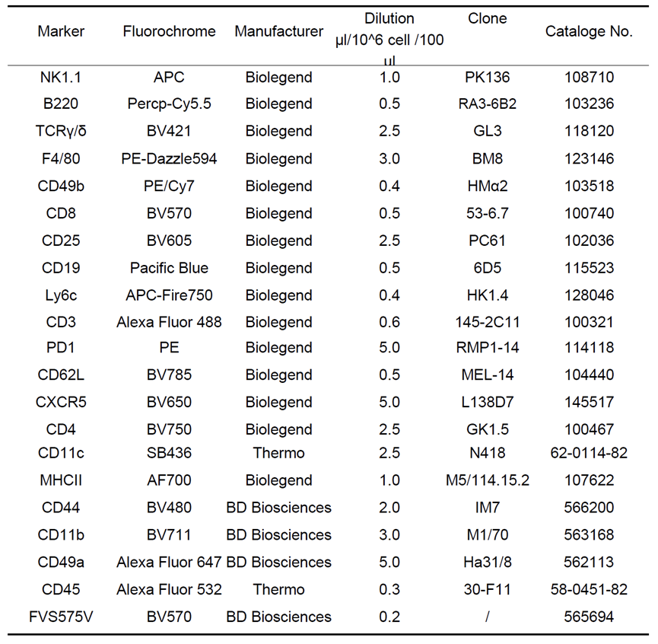Select clone M5/114.15.2 cell
The width and height of the screenshot is (658, 644).
[x=487, y=481]
